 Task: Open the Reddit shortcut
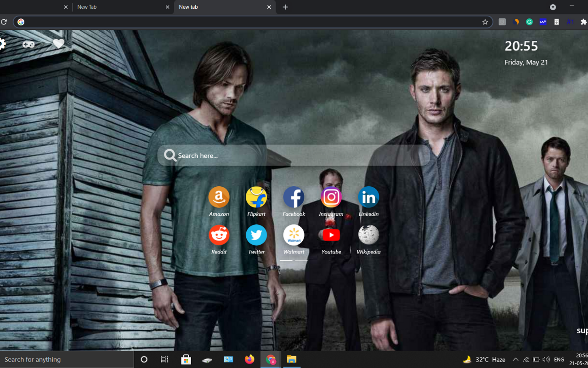click(219, 235)
